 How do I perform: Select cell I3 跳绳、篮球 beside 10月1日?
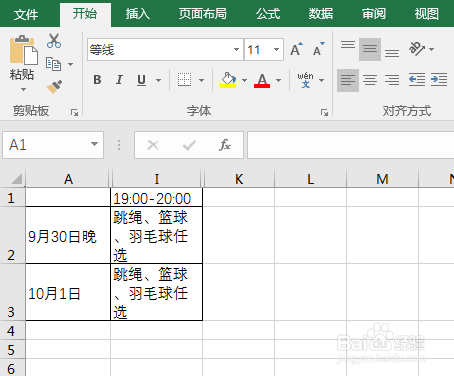(x=156, y=292)
